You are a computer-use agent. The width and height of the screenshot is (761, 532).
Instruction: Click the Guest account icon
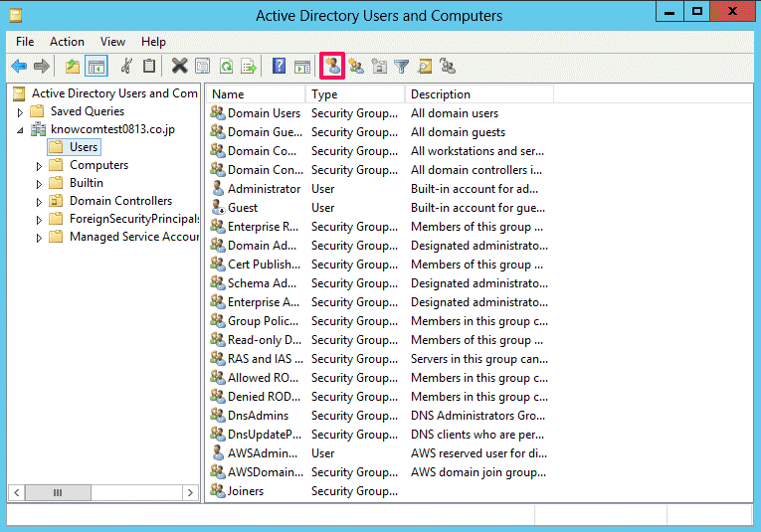218,208
